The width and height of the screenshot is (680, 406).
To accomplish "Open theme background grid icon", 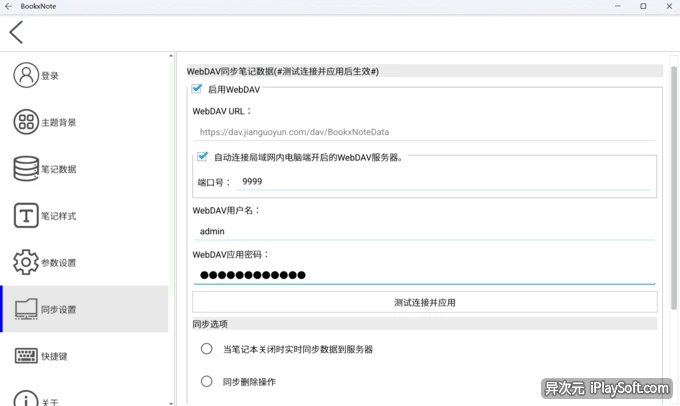I will click(x=26, y=122).
